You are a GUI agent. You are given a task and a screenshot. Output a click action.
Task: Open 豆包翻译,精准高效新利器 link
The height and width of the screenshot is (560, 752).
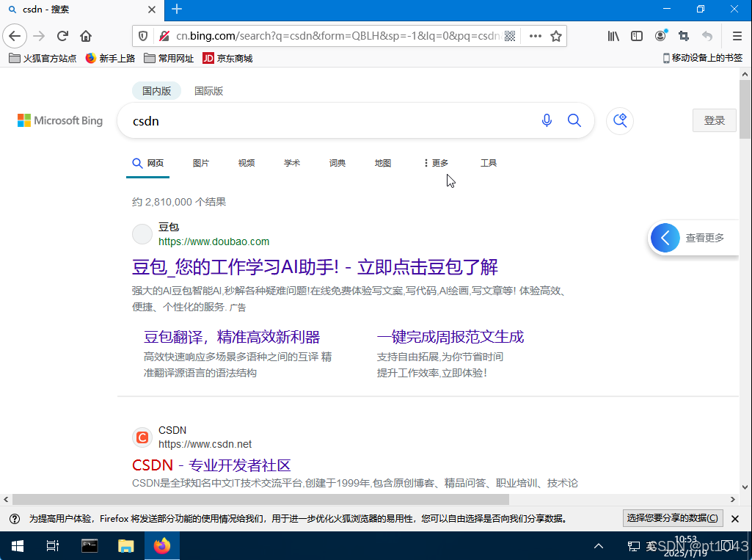pos(232,337)
